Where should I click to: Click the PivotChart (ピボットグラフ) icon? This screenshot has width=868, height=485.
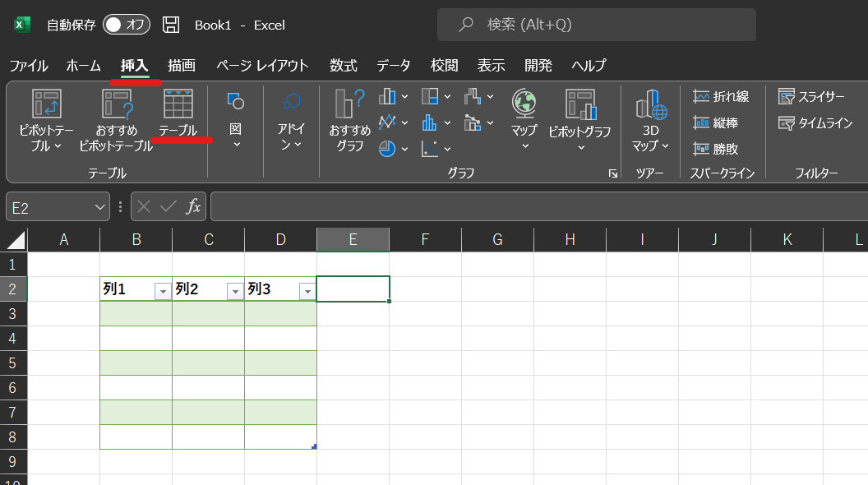[580, 104]
